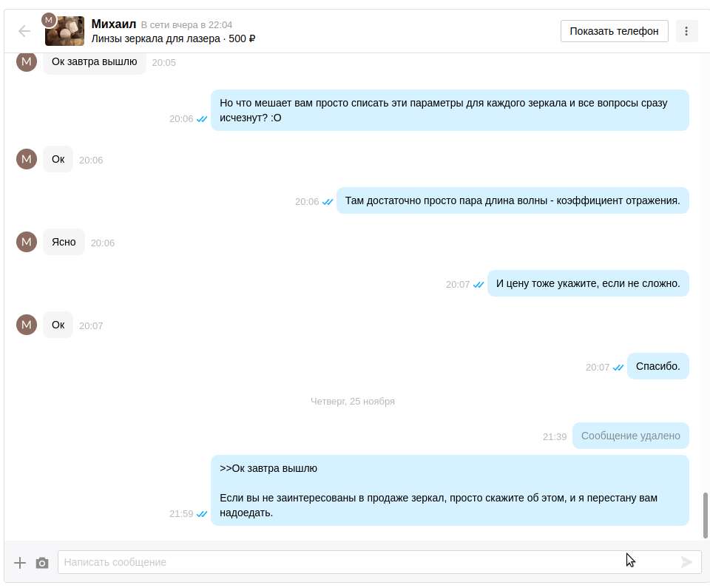Click M avatar beside 'Ок' at 20:07
Screen dimensions: 710x588
(27, 325)
